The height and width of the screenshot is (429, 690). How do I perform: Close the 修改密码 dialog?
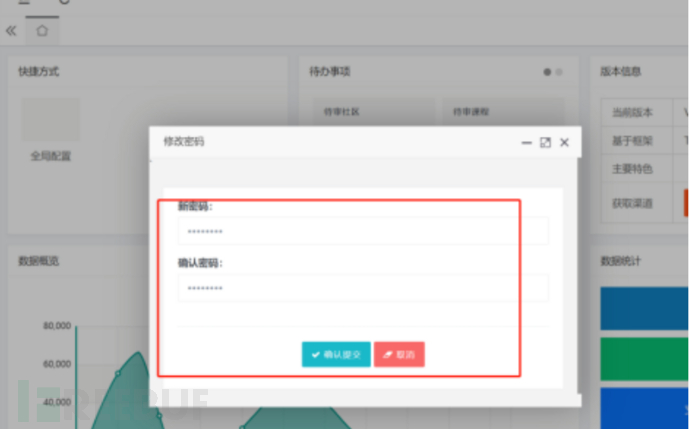pos(564,143)
